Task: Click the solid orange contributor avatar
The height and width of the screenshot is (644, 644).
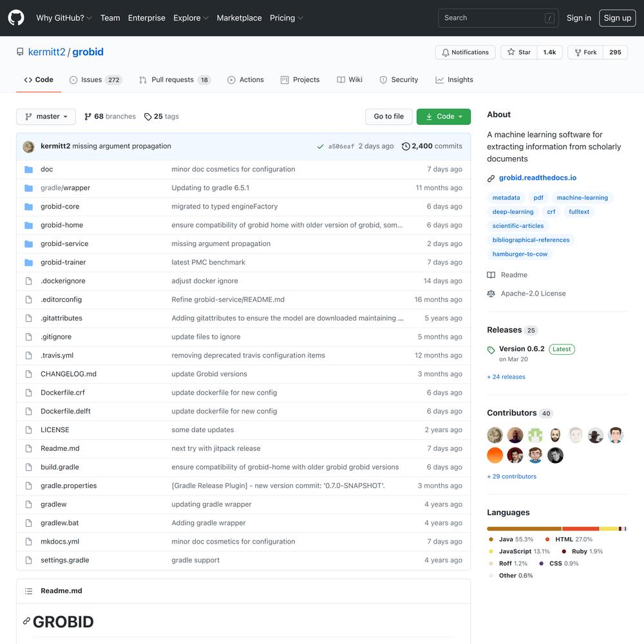Action: pyautogui.click(x=495, y=455)
